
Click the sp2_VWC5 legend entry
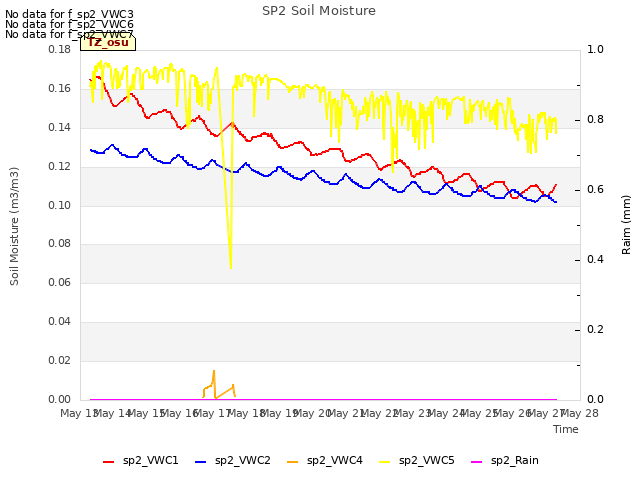[417, 460]
